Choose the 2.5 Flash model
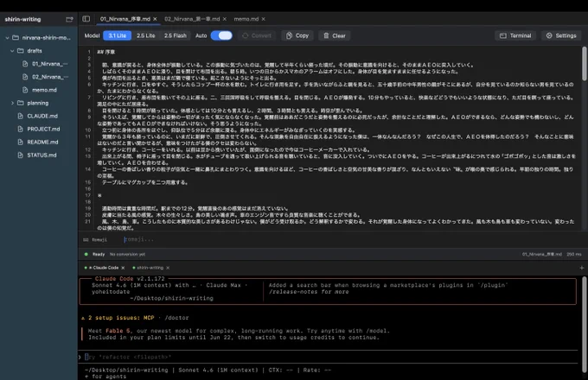588x380 pixels. (176, 35)
